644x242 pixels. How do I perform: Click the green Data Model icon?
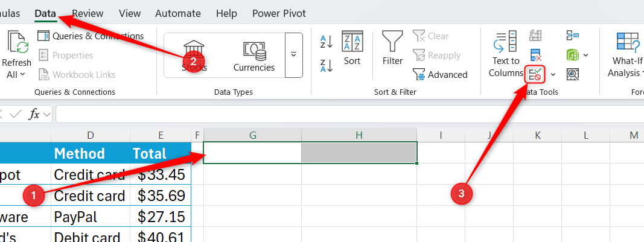[x=573, y=55]
